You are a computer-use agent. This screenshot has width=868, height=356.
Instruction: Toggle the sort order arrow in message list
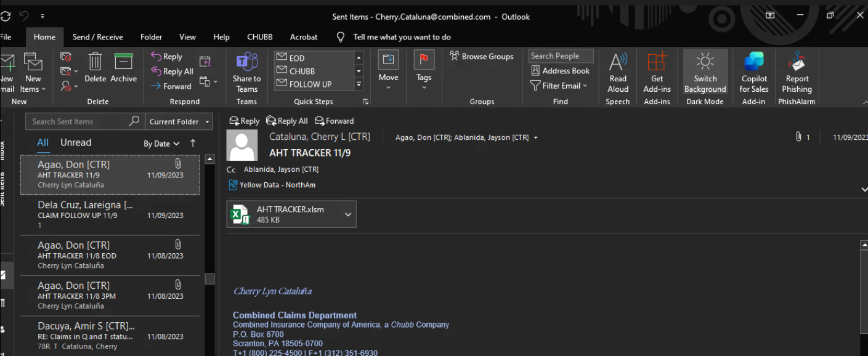(193, 143)
